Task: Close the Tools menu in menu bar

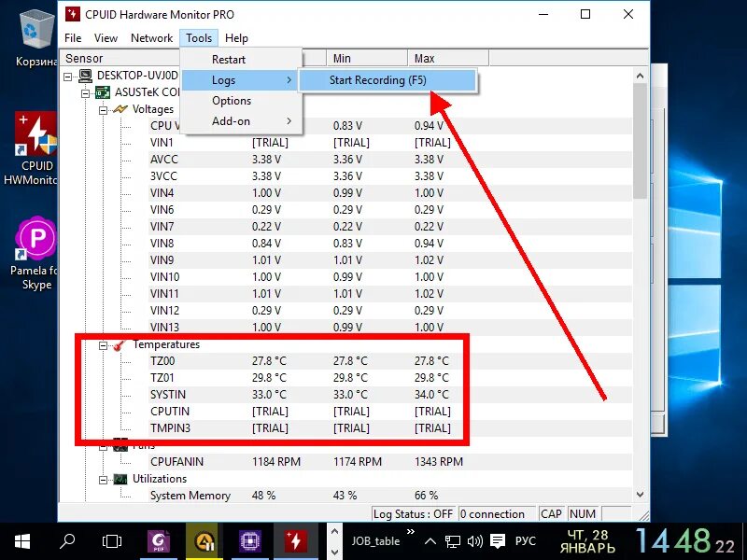Action: click(199, 38)
